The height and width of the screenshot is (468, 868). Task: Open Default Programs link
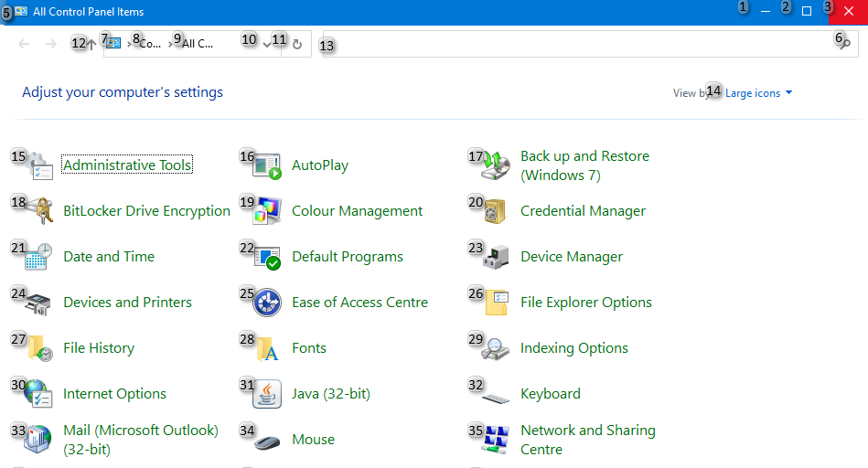tap(348, 257)
